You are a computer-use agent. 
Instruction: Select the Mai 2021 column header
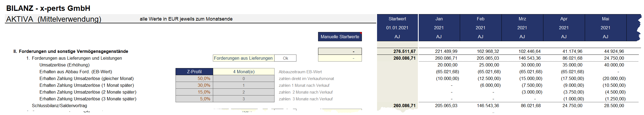(x=606, y=28)
